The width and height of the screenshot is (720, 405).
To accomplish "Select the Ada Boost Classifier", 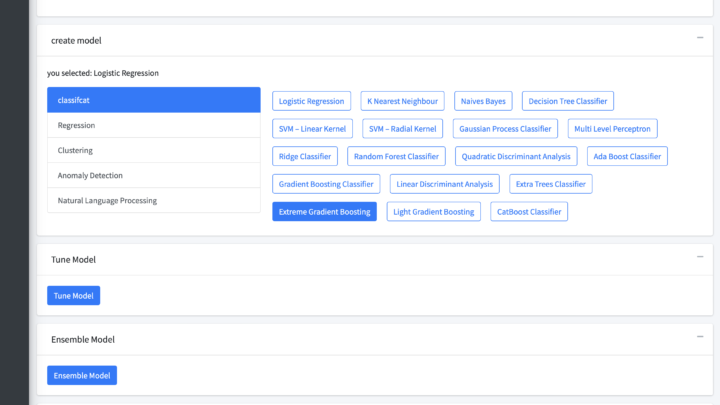I will 626,156.
